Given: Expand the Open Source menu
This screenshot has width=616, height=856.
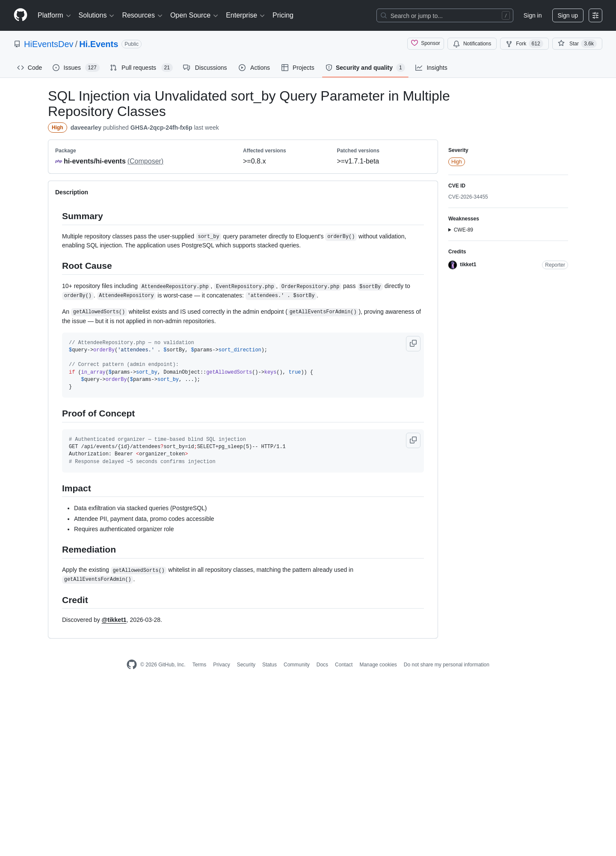Looking at the screenshot, I should point(194,15).
